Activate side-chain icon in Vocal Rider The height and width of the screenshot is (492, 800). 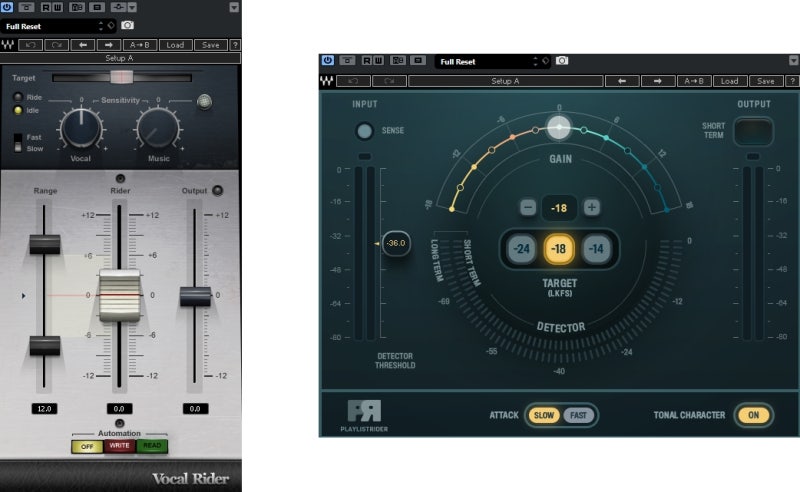(118, 7)
